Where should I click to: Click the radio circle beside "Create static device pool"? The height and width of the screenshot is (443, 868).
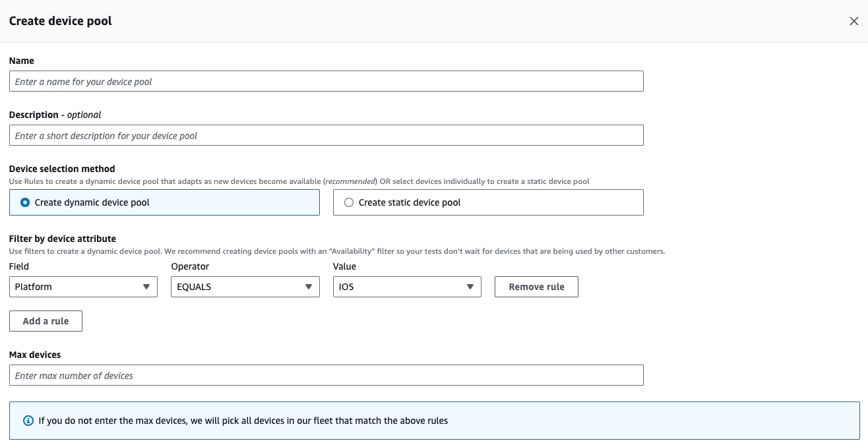click(x=349, y=202)
